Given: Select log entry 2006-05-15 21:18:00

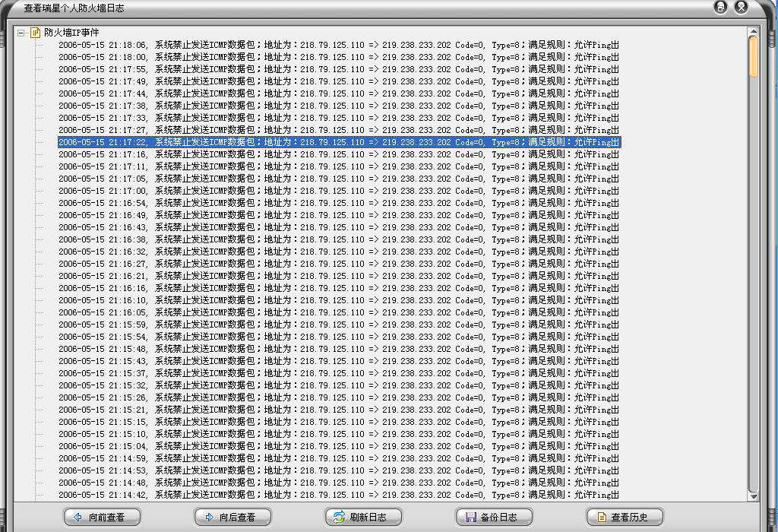Looking at the screenshot, I should (340, 57).
